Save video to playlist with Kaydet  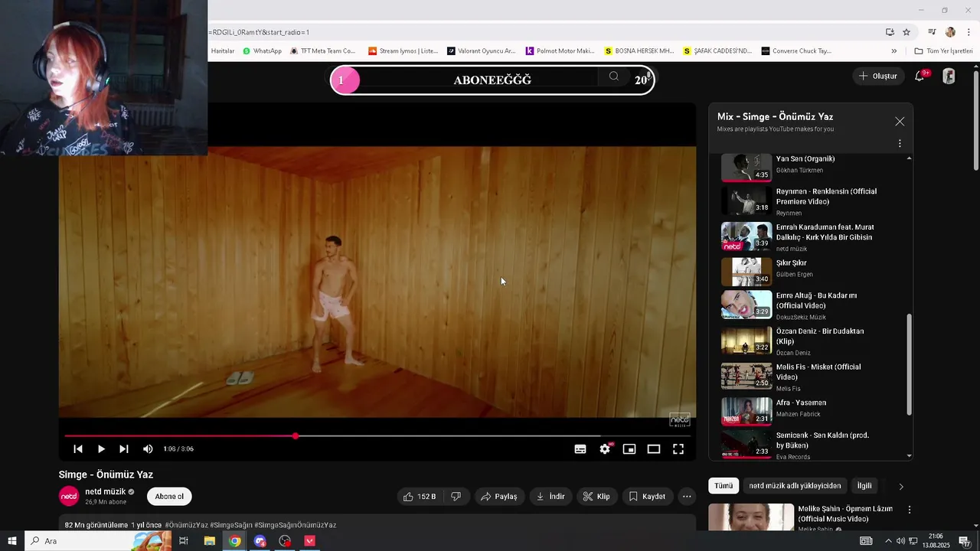648,497
